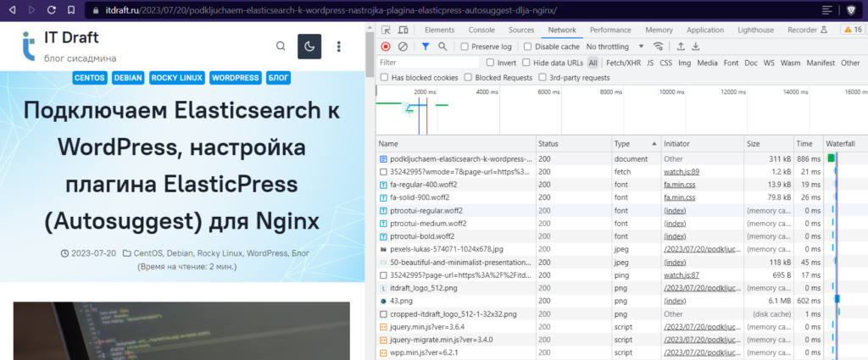Click the Import HAR file upload icon
The image size is (868, 360).
pos(681,47)
